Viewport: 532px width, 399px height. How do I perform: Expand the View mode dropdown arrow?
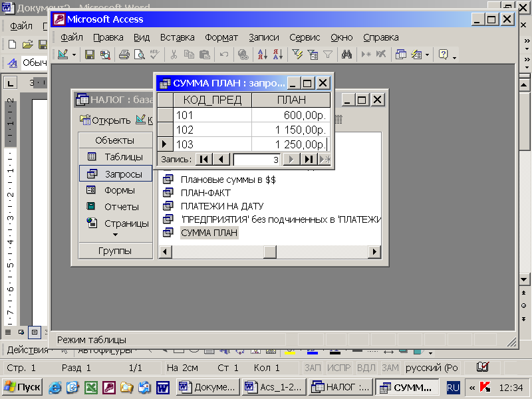point(74,55)
